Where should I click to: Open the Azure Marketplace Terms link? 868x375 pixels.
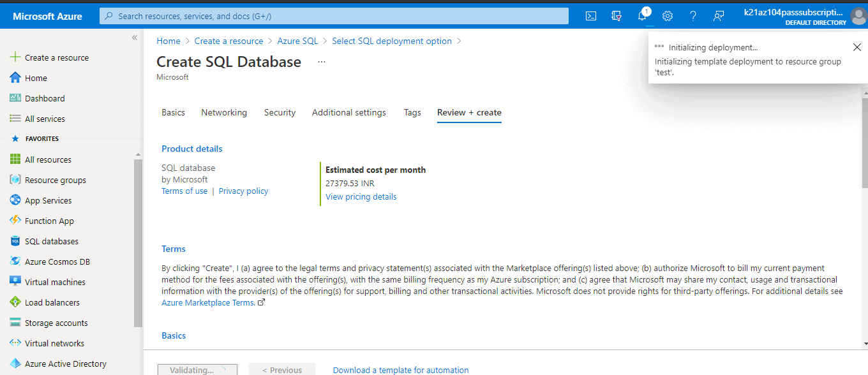(208, 302)
